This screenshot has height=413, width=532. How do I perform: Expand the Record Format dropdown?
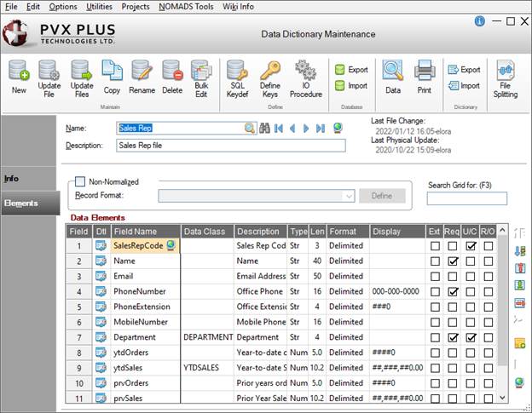pyautogui.click(x=349, y=196)
